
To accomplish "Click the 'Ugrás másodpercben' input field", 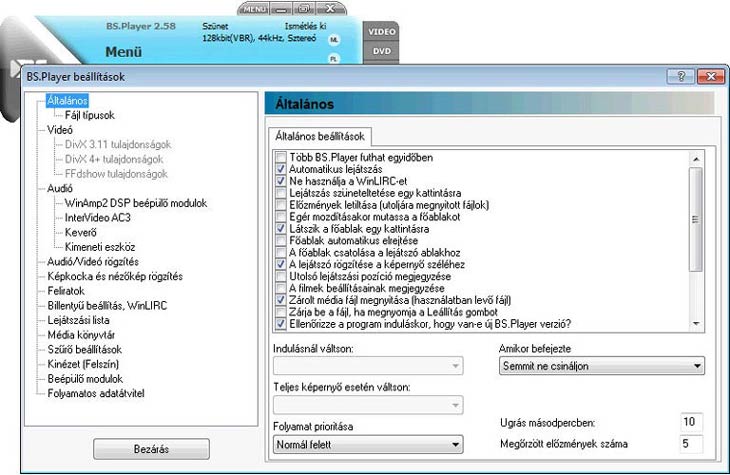I will point(691,420).
